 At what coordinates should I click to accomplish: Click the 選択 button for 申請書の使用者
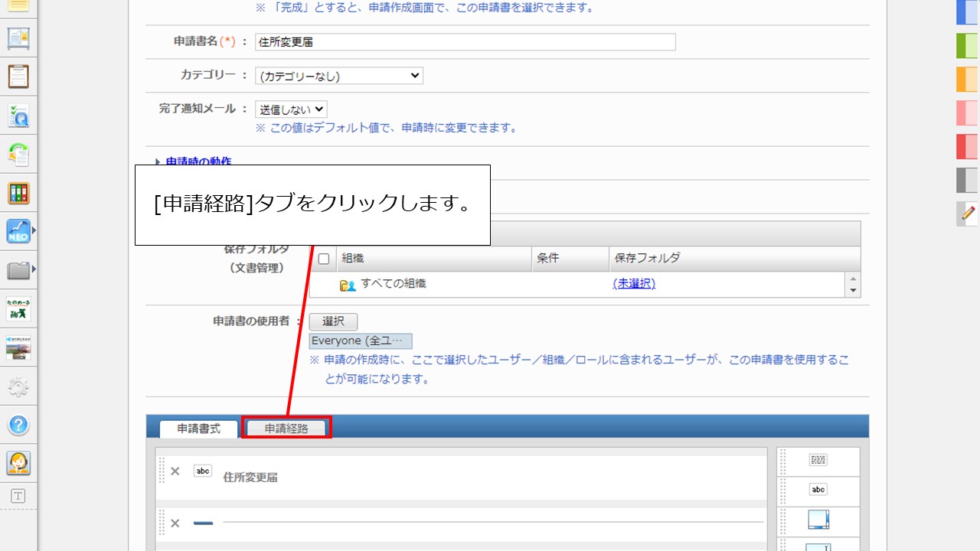333,321
